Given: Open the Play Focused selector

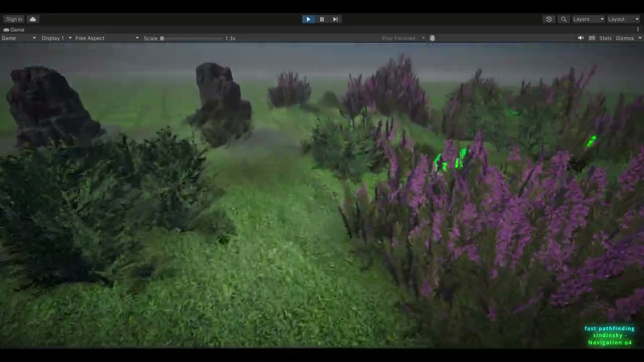Looking at the screenshot, I should coord(403,38).
